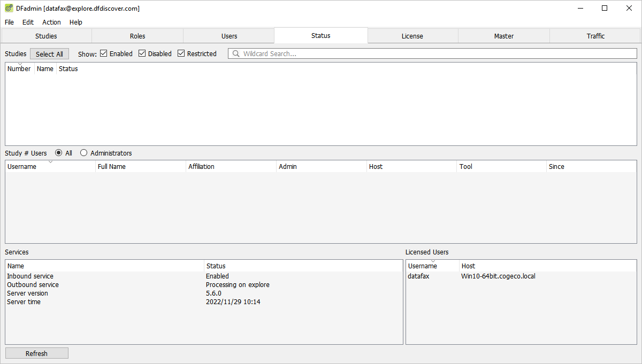Select the All users radio button

[x=59, y=153]
